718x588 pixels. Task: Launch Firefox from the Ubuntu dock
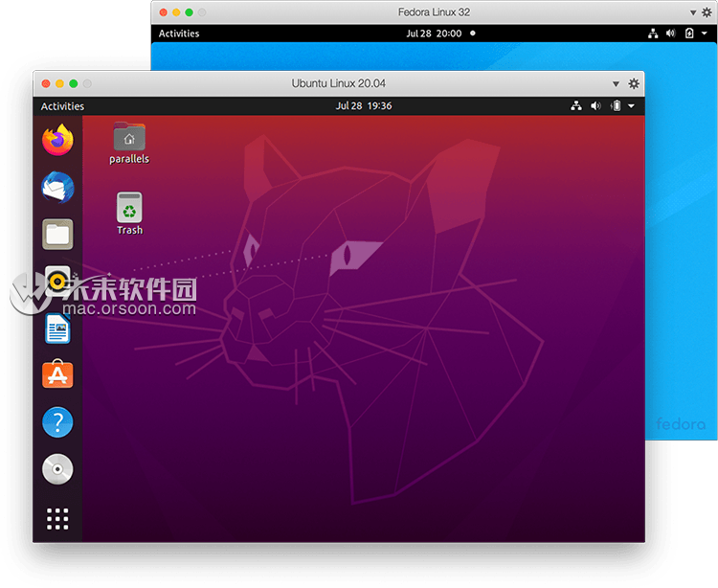(x=57, y=141)
